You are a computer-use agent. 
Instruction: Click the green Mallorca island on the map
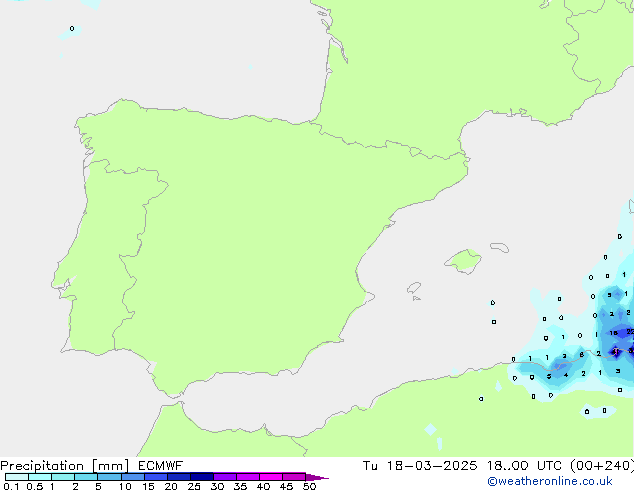[464, 261]
